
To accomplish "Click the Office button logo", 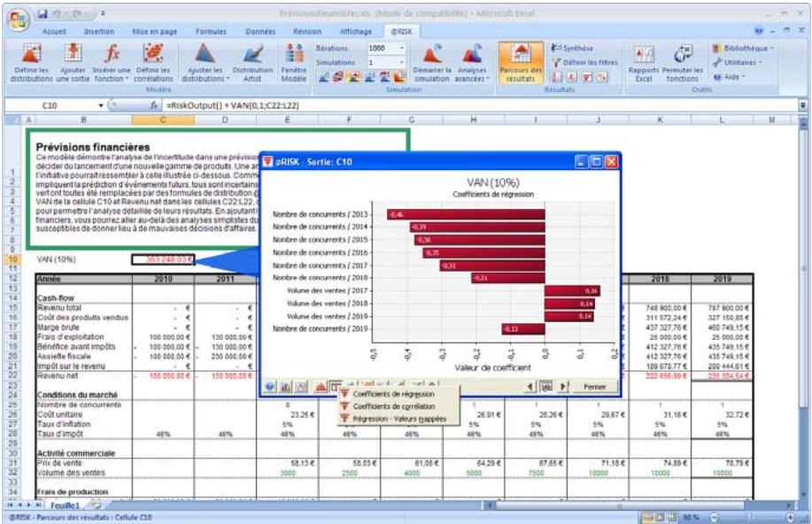I will click(16, 19).
